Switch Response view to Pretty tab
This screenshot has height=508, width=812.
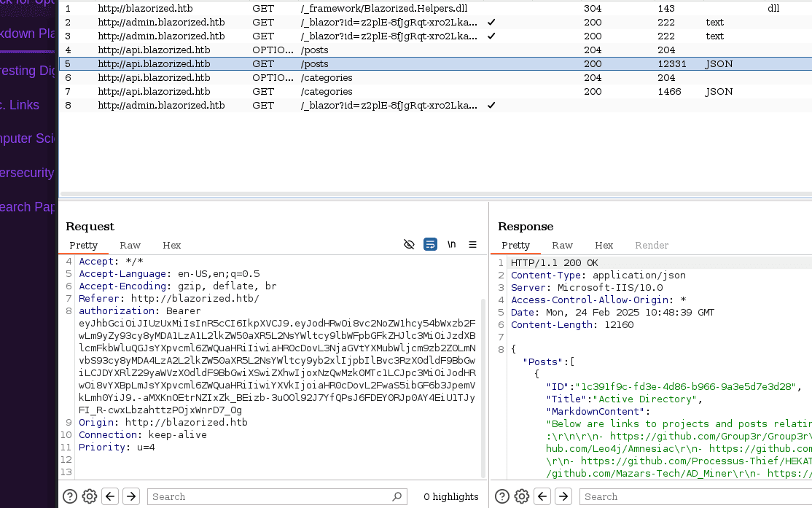(x=516, y=246)
